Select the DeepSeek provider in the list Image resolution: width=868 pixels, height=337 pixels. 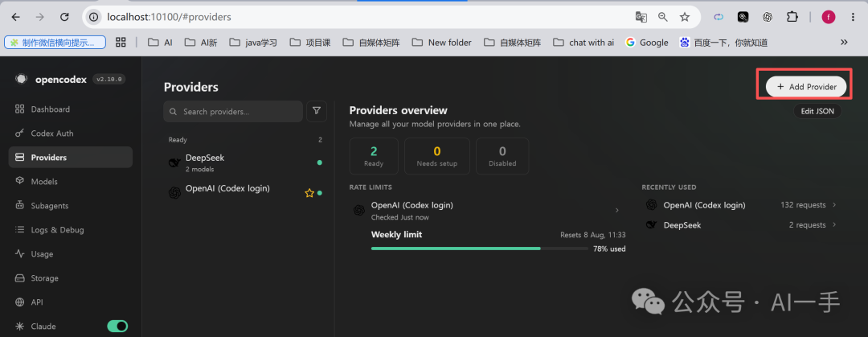click(x=245, y=162)
